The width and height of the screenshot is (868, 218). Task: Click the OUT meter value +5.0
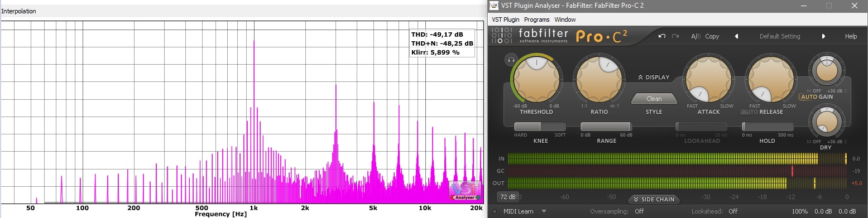857,183
